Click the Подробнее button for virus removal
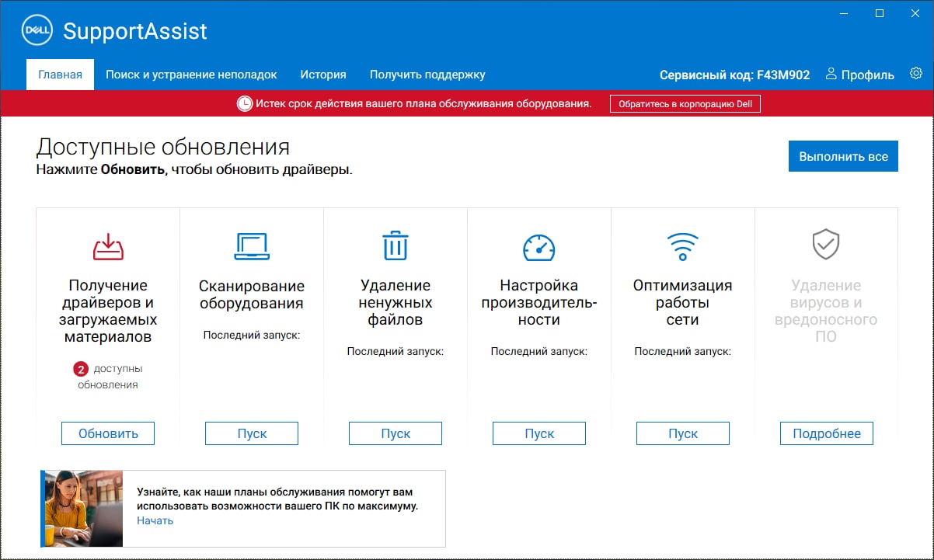This screenshot has width=934, height=560. click(827, 433)
